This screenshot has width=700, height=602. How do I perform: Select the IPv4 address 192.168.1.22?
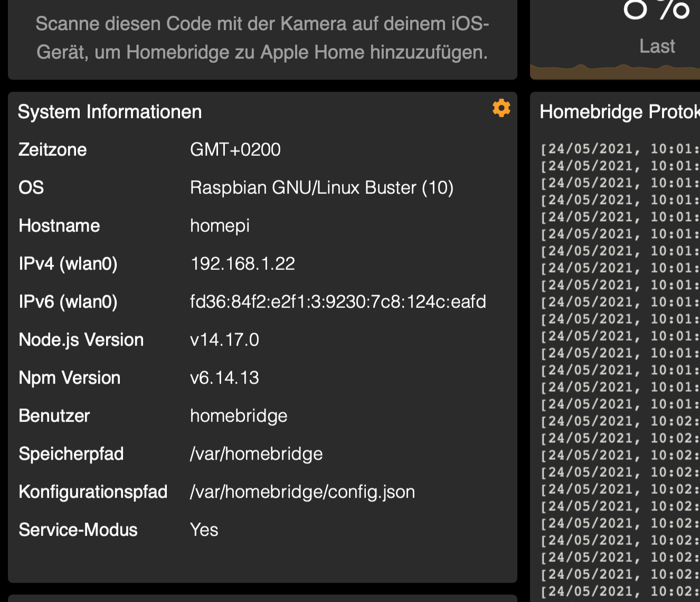click(x=242, y=264)
